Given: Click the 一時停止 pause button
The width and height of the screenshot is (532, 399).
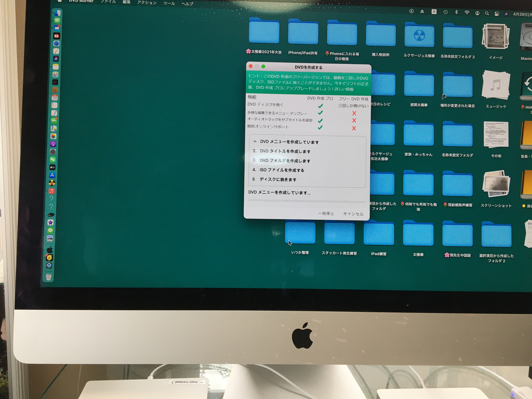Looking at the screenshot, I should (x=326, y=214).
